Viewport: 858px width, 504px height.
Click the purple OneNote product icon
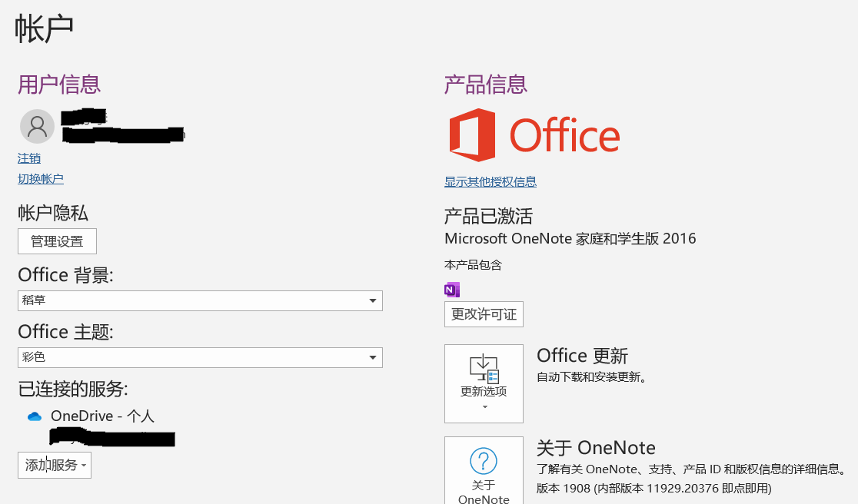[x=451, y=290]
